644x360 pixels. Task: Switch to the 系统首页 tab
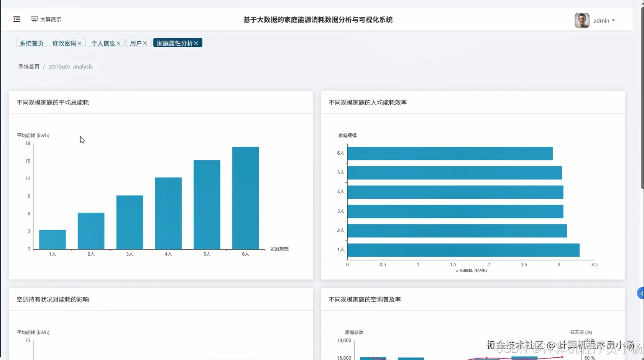click(x=31, y=43)
